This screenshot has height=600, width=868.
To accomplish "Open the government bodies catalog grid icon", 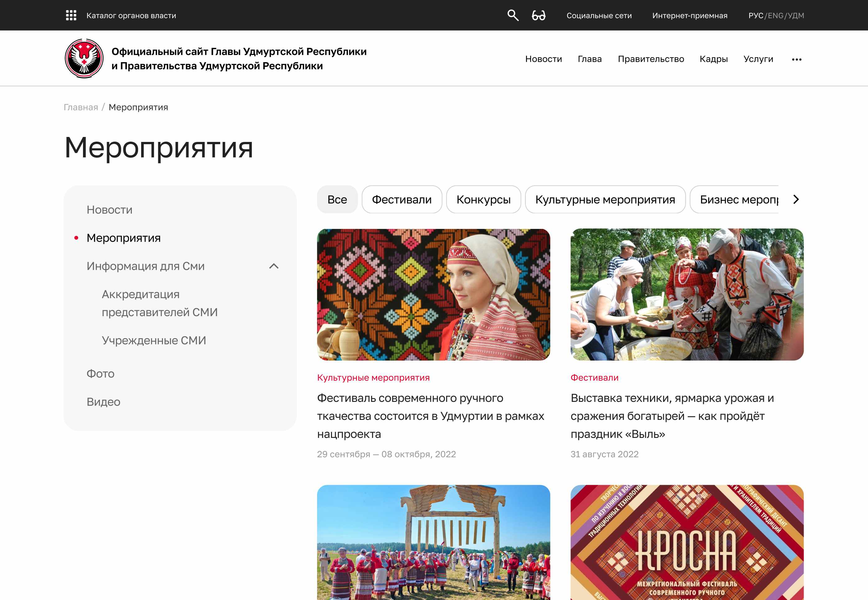I will pos(71,16).
